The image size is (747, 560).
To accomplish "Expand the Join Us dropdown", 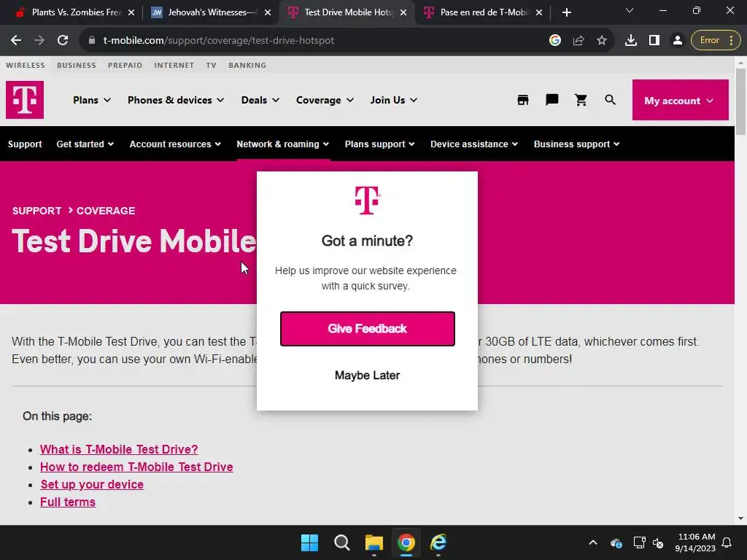I will (x=393, y=100).
